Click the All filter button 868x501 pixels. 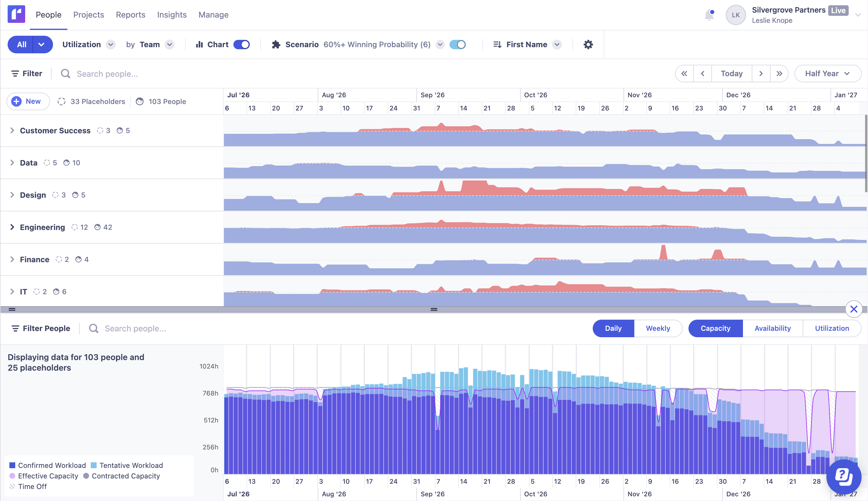coord(21,45)
